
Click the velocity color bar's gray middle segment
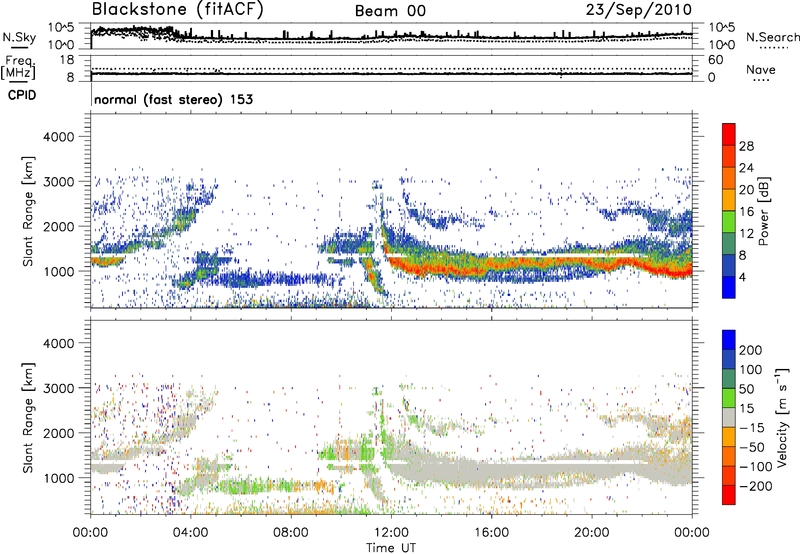click(729, 417)
